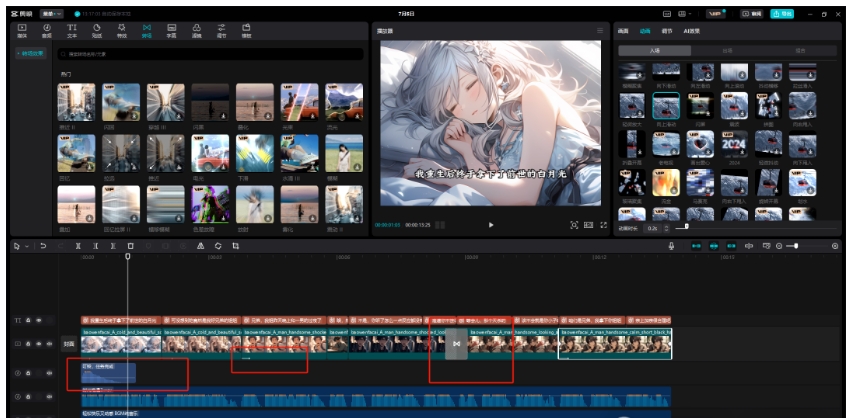Select the 组合 (Combo) animation sub-tab
This screenshot has width=851, height=418.
coord(800,50)
